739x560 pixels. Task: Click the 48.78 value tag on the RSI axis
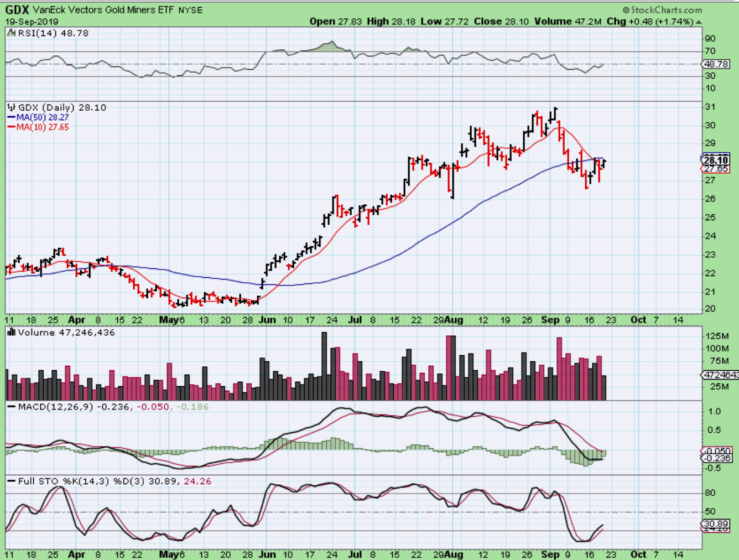(716, 64)
